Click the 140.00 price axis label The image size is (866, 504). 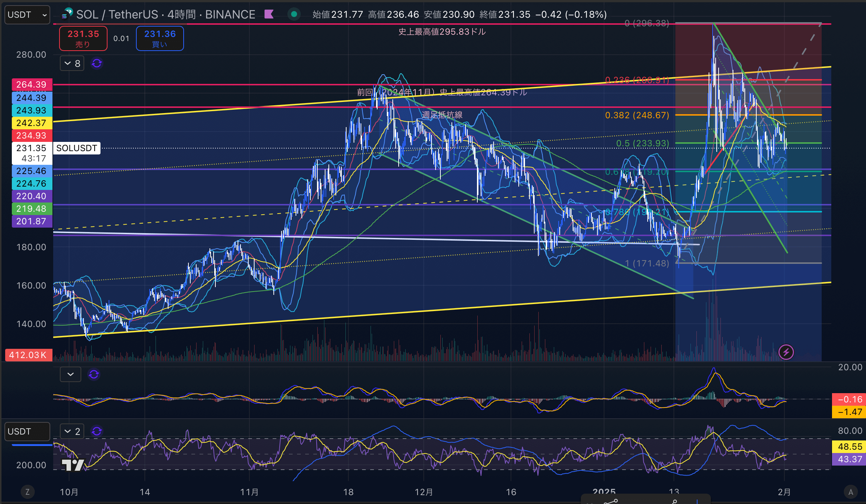(x=31, y=324)
